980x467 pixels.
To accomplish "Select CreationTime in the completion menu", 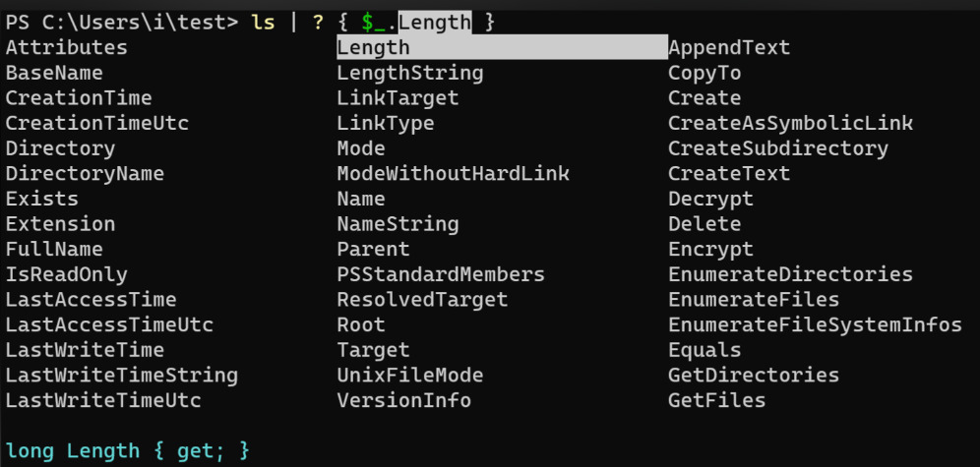I will [79, 98].
